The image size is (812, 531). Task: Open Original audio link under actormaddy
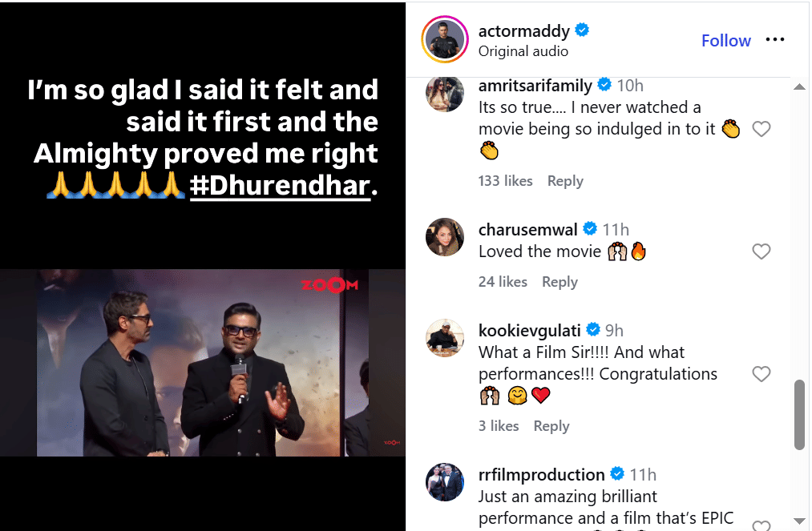[523, 51]
